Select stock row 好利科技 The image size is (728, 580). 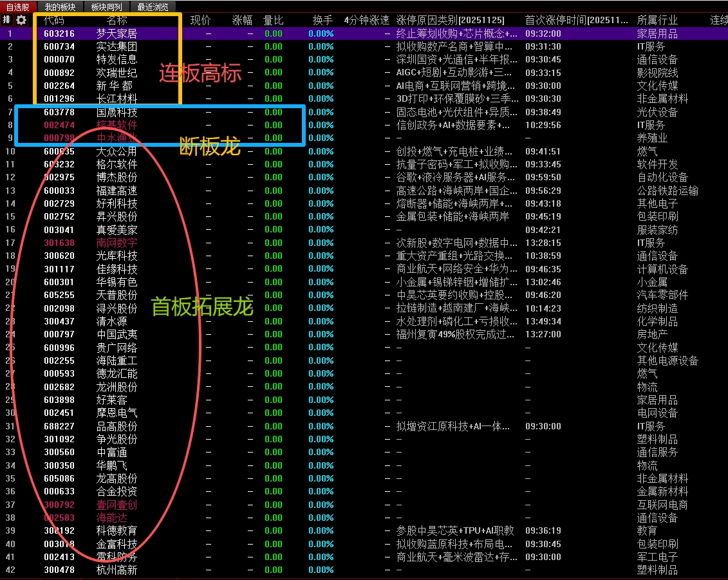coord(364,203)
